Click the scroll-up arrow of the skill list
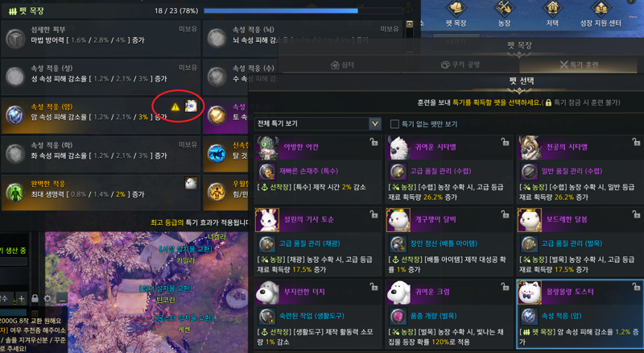Viewport: 644px width, 353px height. click(x=409, y=24)
